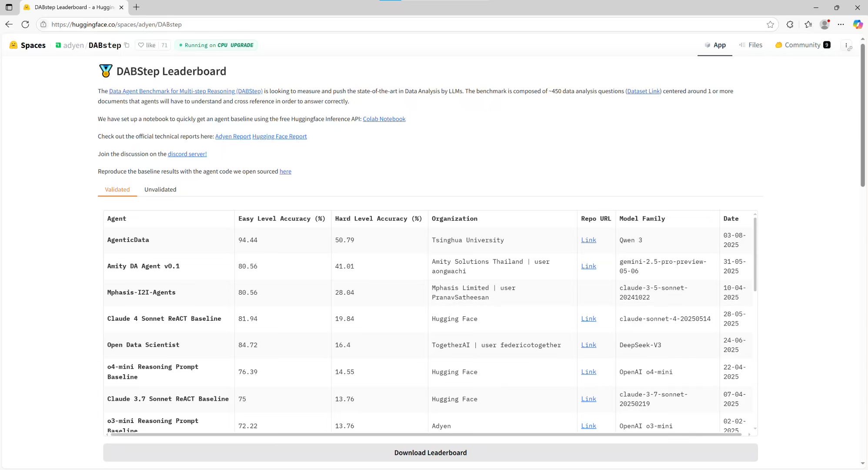Like the DABstep space

click(x=147, y=45)
